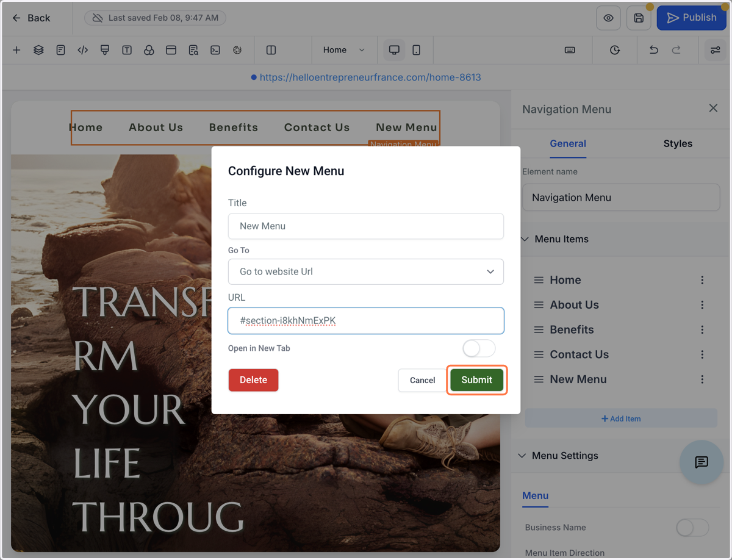732x560 pixels.
Task: Click New Menu in page navigation
Action: pos(406,127)
